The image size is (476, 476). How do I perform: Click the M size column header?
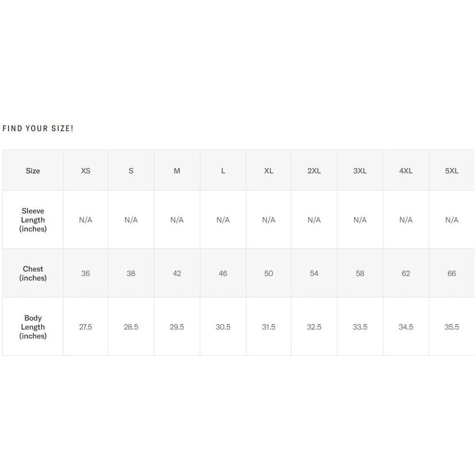[177, 171]
